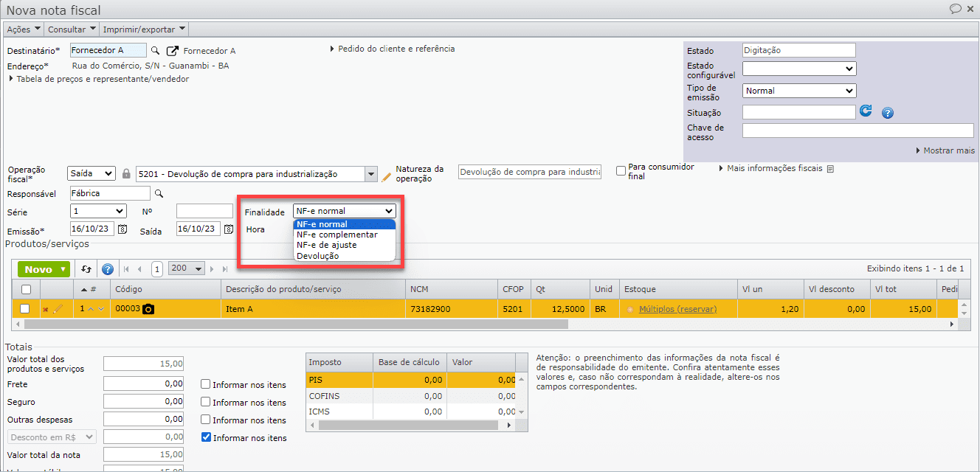980x472 pixels.
Task: Open the Múltiplos (reservar) link
Action: (x=677, y=309)
